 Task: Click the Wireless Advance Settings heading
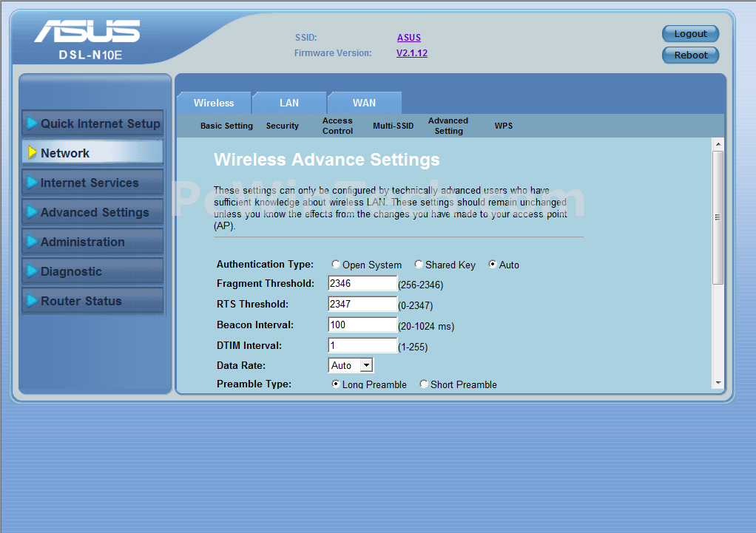point(326,160)
